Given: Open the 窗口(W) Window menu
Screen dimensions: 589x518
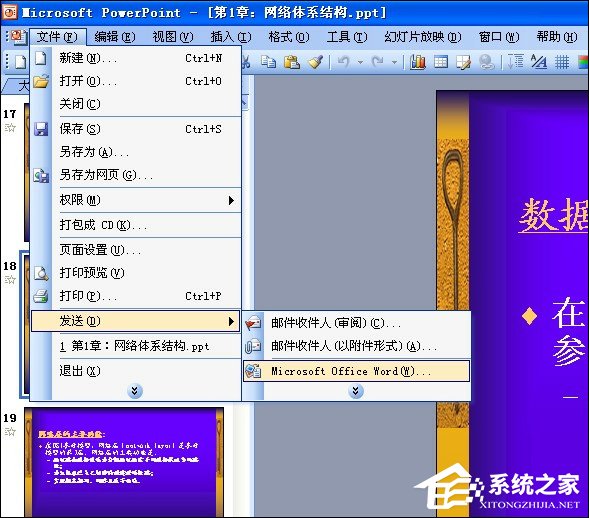Looking at the screenshot, I should click(499, 37).
